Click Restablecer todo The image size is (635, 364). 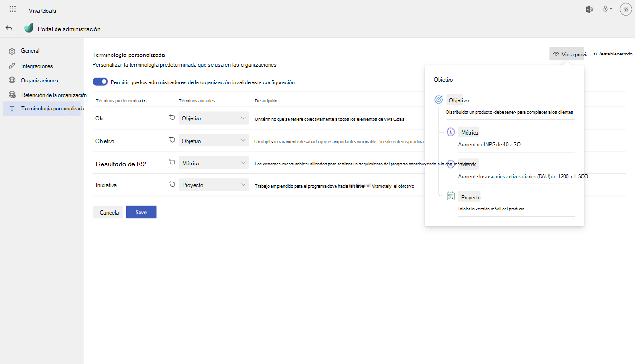point(613,54)
